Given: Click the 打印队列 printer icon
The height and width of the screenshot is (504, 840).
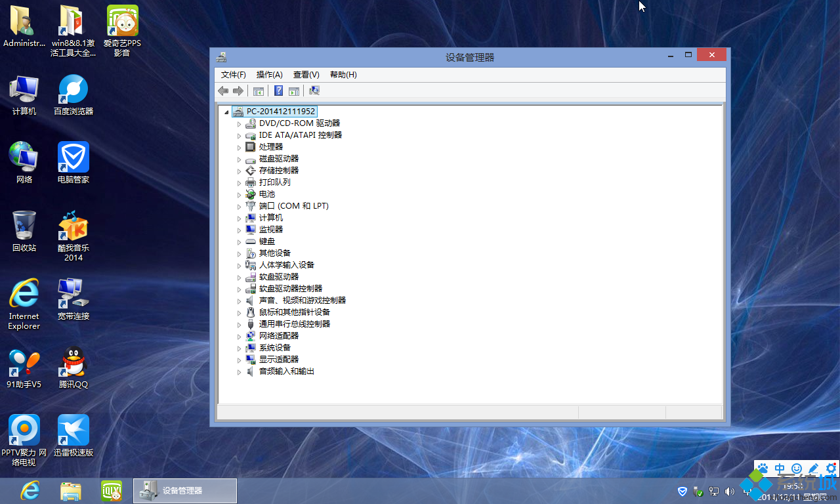Looking at the screenshot, I should coord(250,182).
